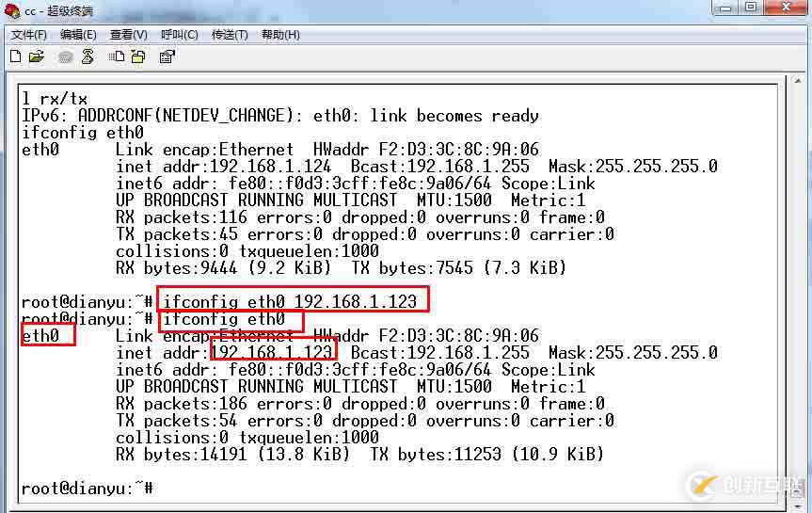The height and width of the screenshot is (513, 812).
Task: Click 'RX packets:116' text
Action: point(182,217)
